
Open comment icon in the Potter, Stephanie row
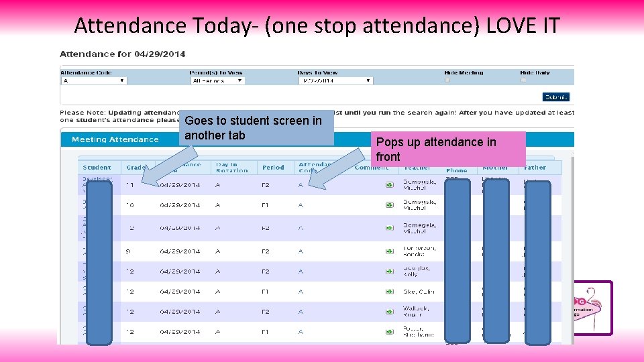click(389, 332)
